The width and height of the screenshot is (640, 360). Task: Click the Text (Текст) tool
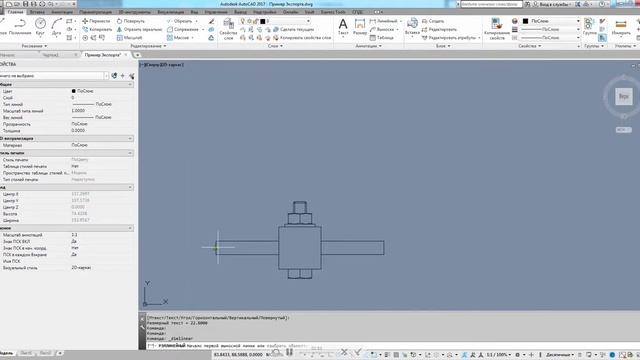pos(343,27)
